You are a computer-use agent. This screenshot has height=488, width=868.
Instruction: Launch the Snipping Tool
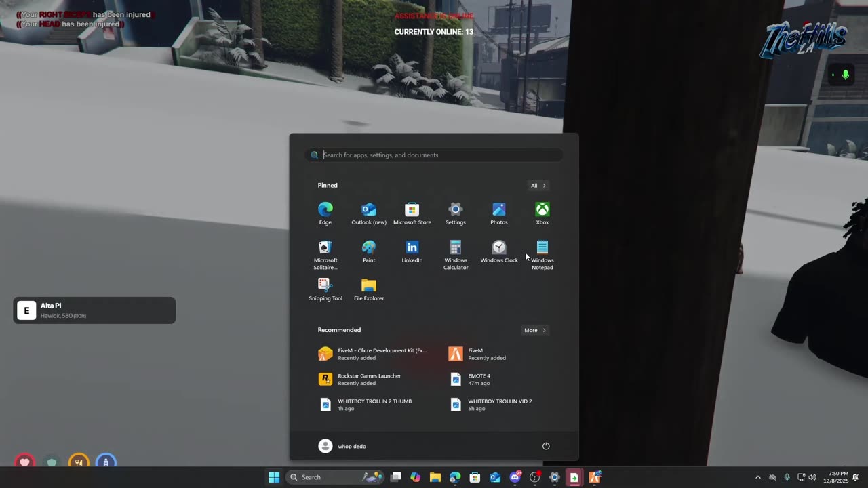pyautogui.click(x=325, y=289)
